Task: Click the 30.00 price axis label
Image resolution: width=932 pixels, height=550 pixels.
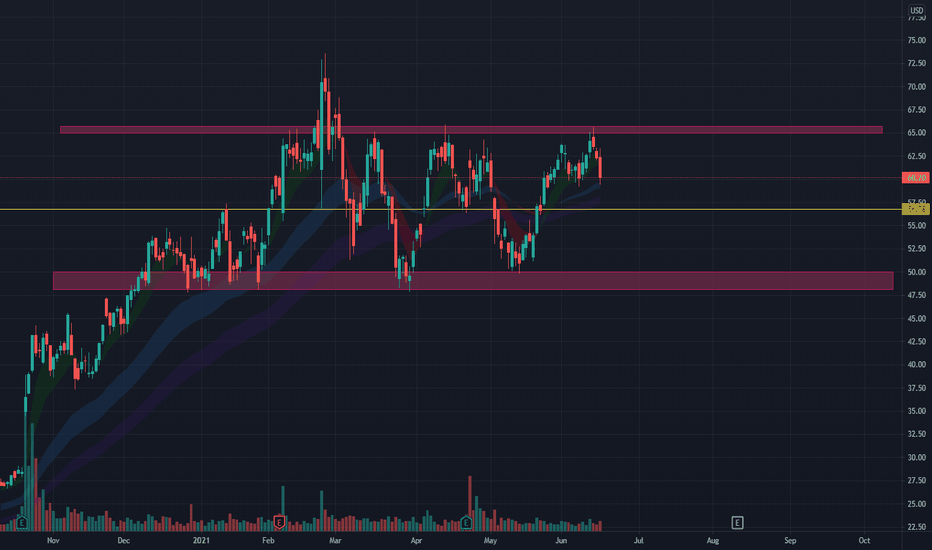Action: [x=916, y=458]
